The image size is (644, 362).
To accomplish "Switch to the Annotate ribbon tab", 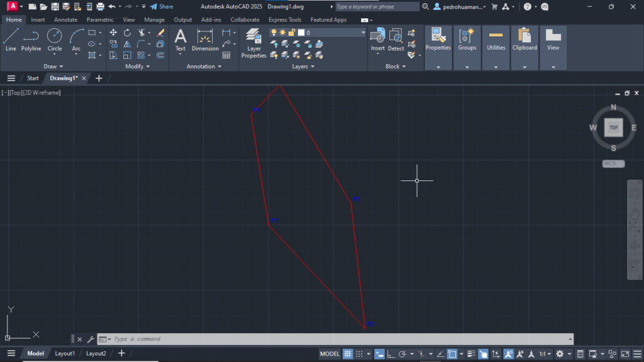I will (x=65, y=19).
